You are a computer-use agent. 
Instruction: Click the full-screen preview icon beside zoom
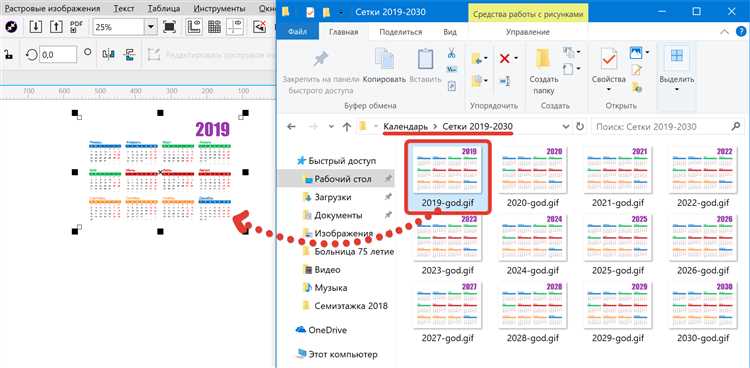[169, 27]
